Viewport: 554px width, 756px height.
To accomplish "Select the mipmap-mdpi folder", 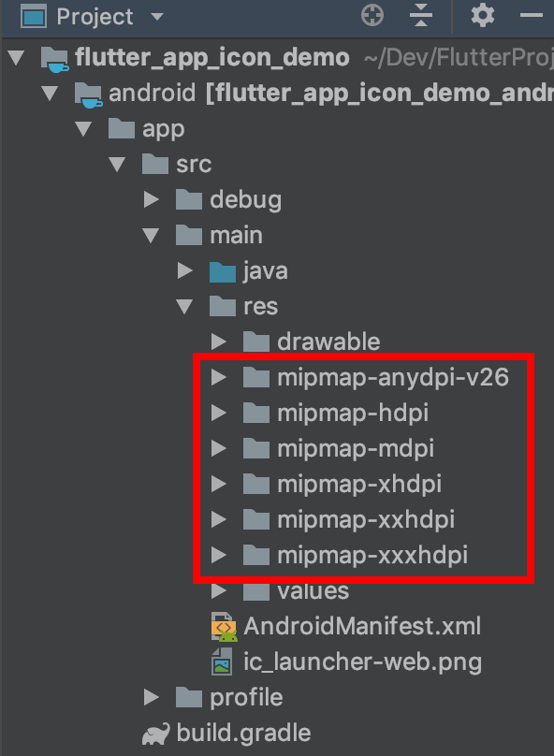I will coord(356,449).
